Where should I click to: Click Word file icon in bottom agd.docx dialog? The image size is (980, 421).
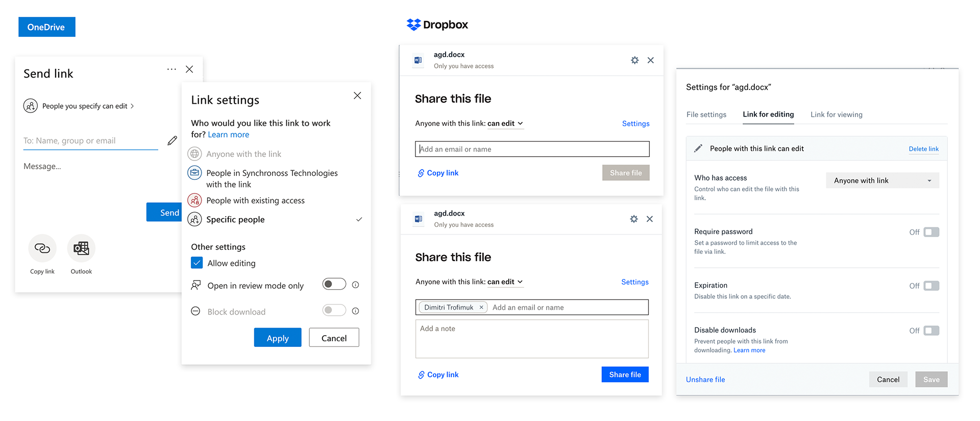[x=419, y=219]
